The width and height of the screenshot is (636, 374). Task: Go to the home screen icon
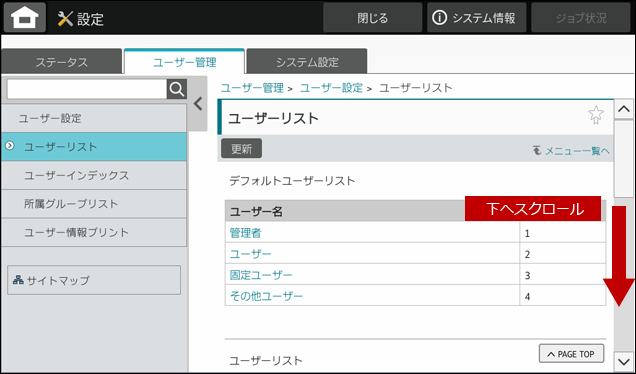[x=25, y=17]
